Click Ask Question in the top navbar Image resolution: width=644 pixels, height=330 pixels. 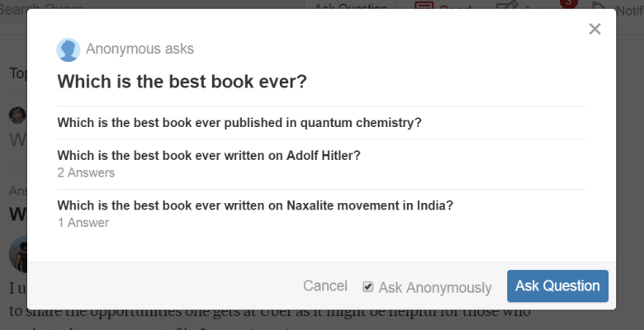coord(351,8)
